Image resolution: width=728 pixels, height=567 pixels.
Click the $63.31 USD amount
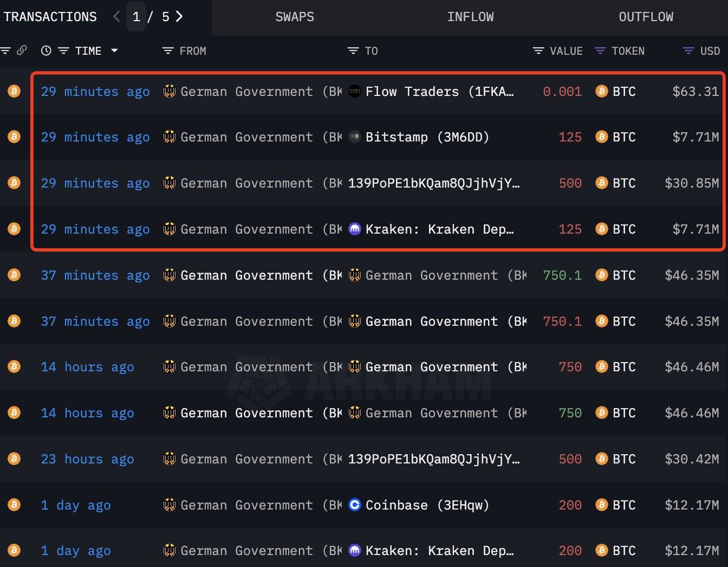pos(695,91)
